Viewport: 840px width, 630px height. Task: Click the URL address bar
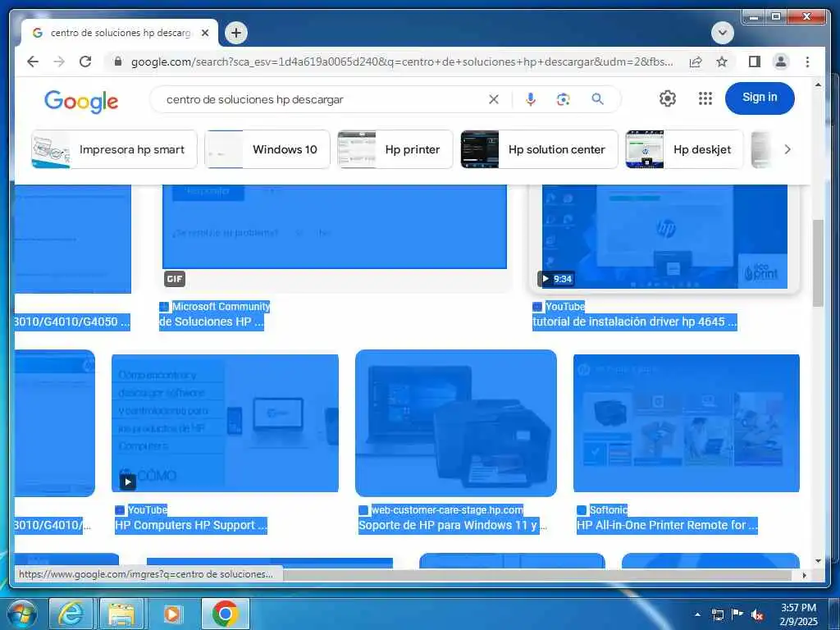tap(402, 62)
